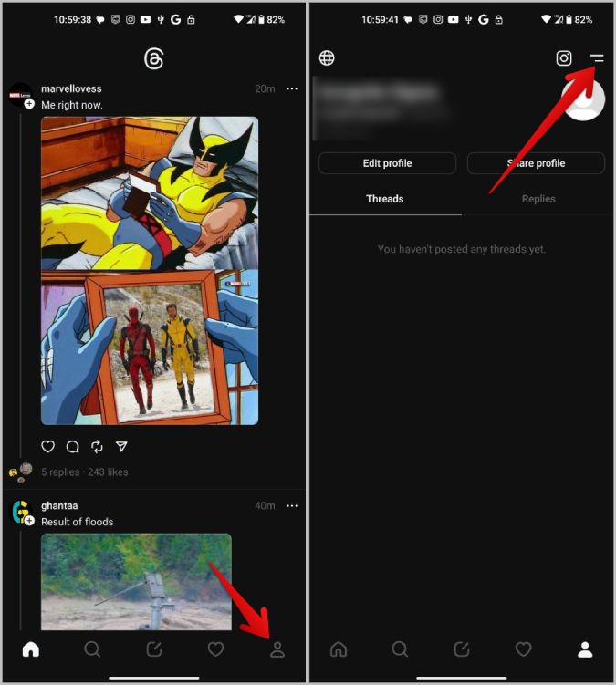Tap the Edit profile button
This screenshot has width=616, height=685.
pyautogui.click(x=387, y=163)
